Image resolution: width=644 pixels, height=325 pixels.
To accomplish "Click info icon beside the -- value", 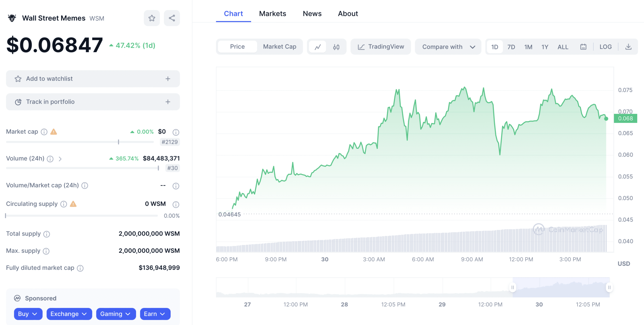I will point(176,186).
